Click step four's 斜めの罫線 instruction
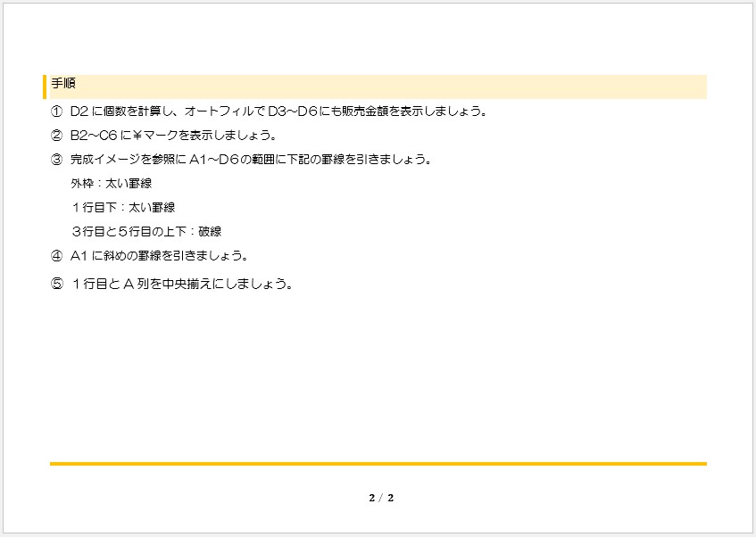Image resolution: width=756 pixels, height=537 pixels. tap(159, 256)
